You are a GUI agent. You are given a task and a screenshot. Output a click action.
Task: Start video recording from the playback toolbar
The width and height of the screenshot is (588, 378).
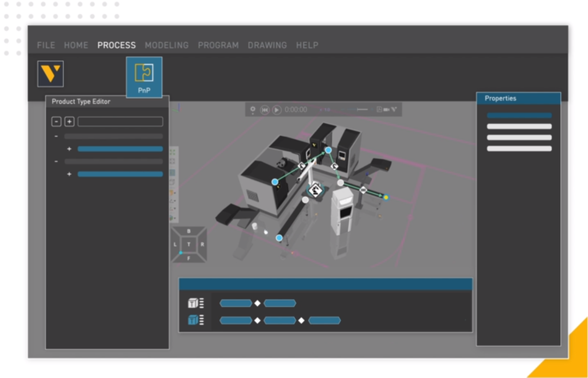(x=386, y=109)
